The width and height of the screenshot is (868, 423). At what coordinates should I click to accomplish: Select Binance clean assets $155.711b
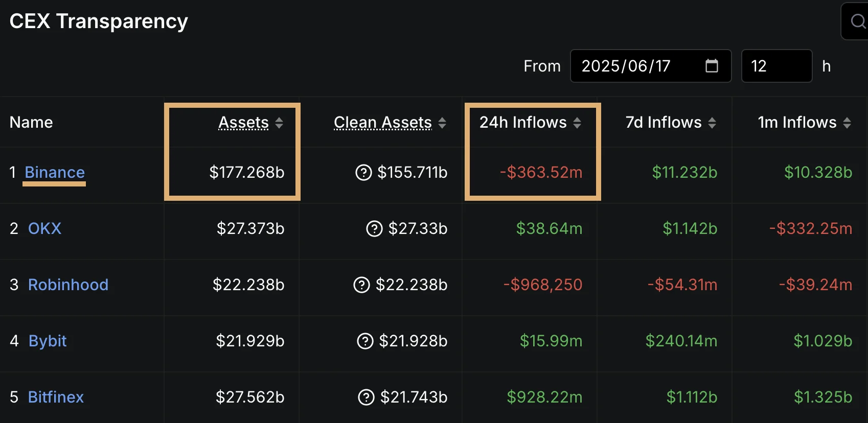tap(413, 173)
